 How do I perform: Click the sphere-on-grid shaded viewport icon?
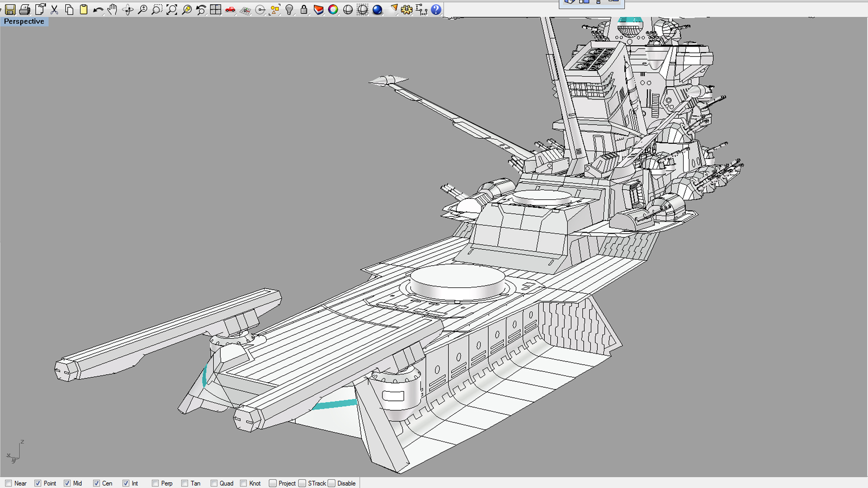click(x=363, y=9)
